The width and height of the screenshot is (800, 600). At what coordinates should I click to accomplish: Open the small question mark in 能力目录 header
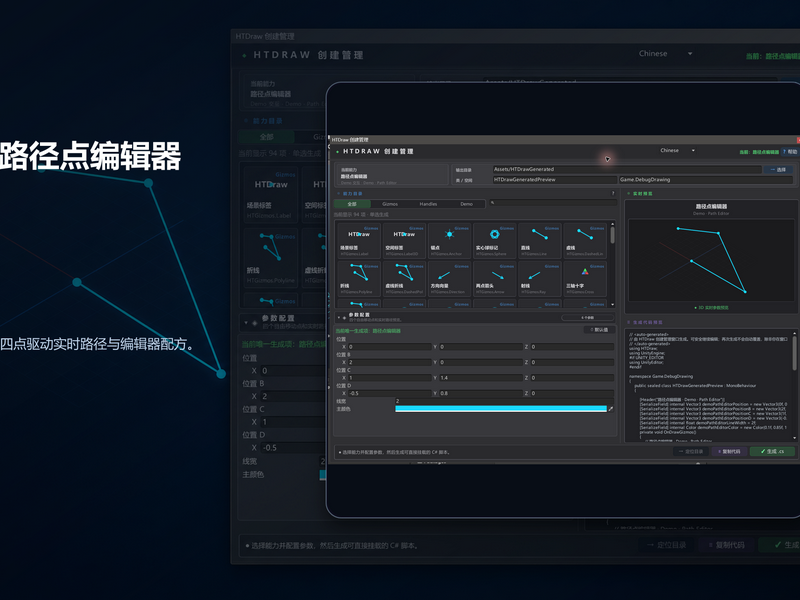point(613,193)
